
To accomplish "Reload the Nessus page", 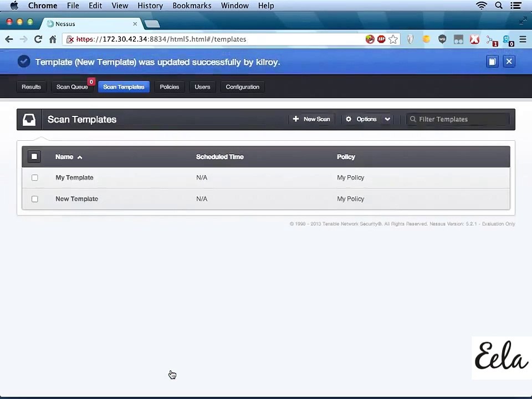I will pyautogui.click(x=38, y=39).
